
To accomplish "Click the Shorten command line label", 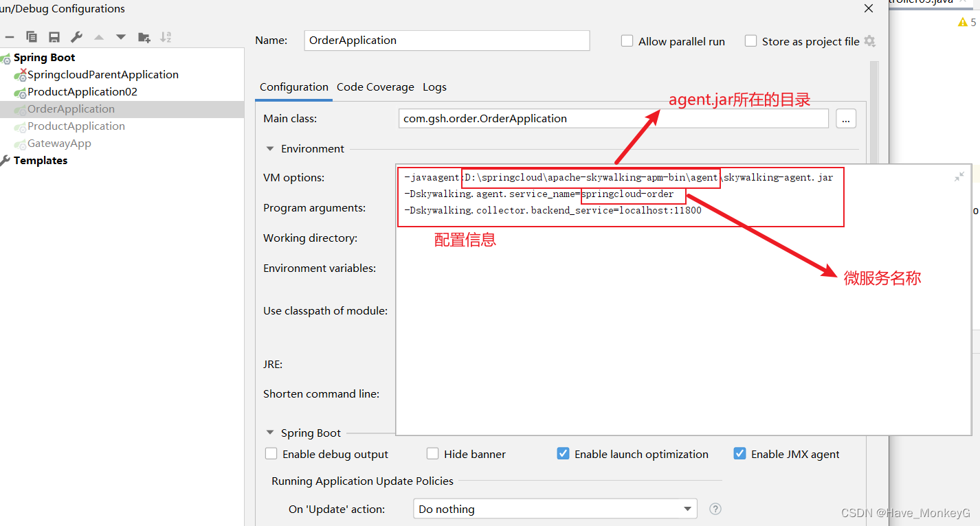I will [321, 394].
